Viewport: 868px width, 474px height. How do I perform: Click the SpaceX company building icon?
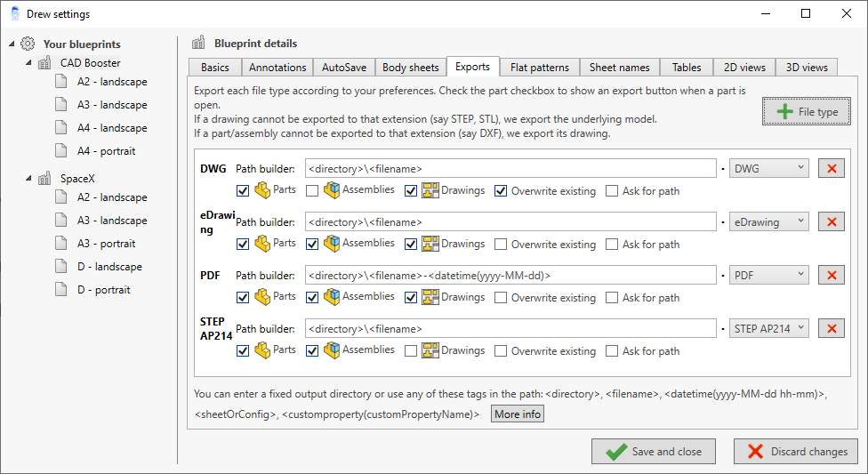point(44,179)
